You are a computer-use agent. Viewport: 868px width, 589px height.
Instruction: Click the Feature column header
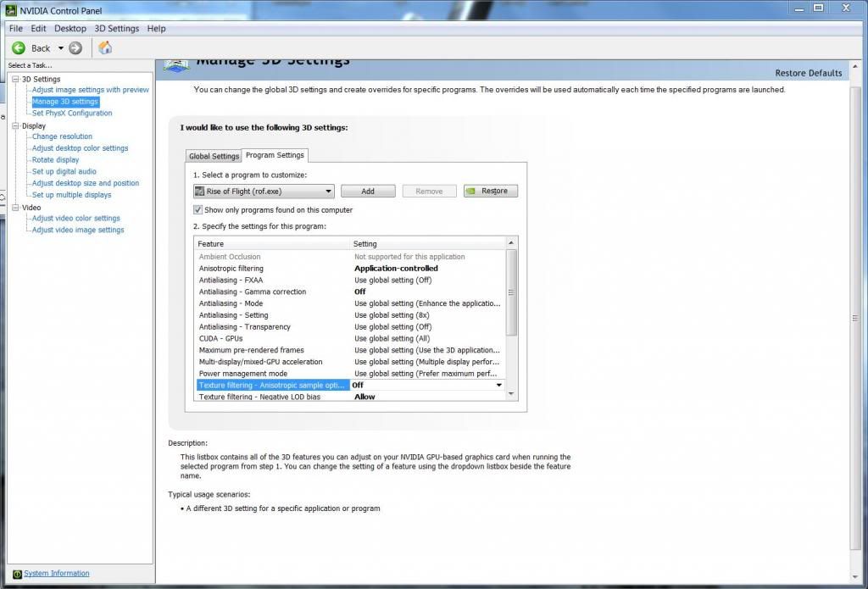[272, 243]
